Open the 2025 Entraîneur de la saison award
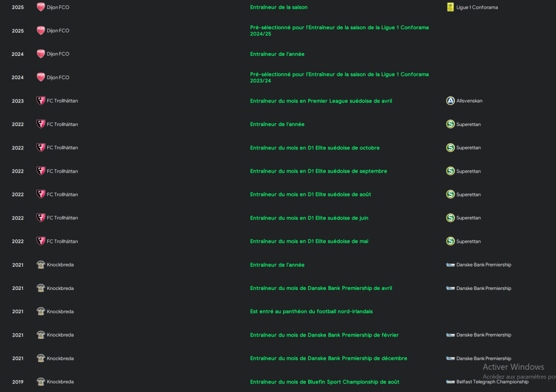The width and height of the screenshot is (556, 392). 278,7
